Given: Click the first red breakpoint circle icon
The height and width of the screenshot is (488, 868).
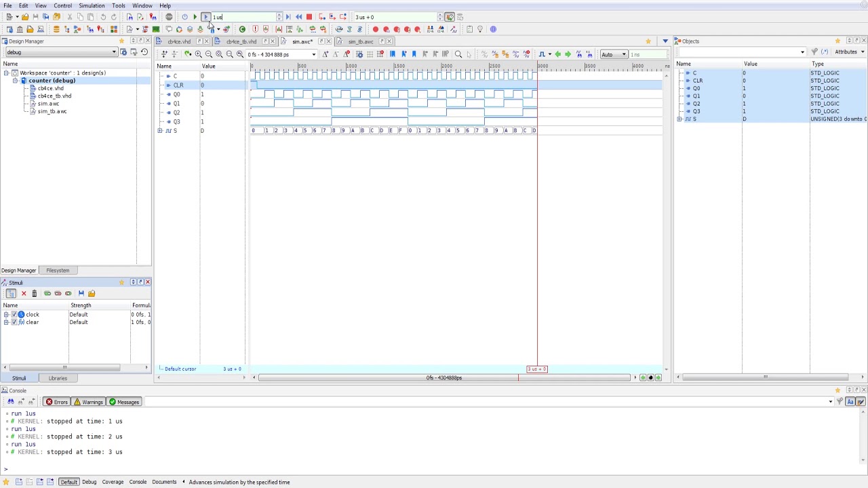Looking at the screenshot, I should 376,29.
